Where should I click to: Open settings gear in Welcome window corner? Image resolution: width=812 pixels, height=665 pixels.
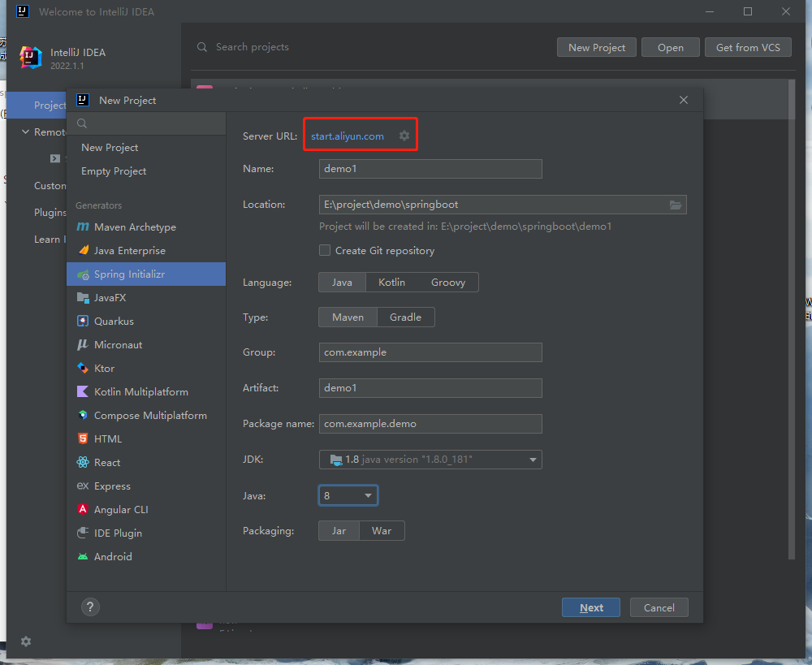tap(26, 641)
